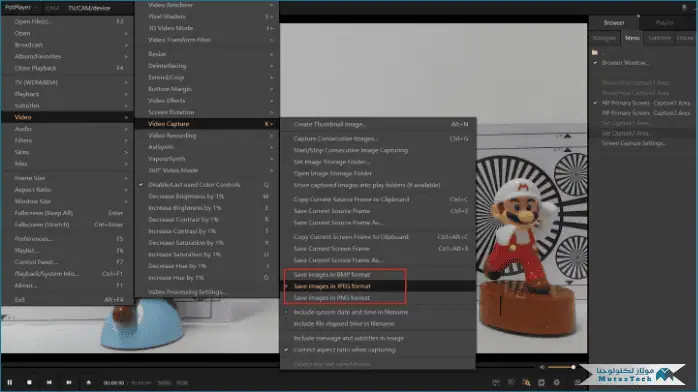Select Save Current Screen Frame
Viewport: 698px width, 392px height.
(x=378, y=249)
